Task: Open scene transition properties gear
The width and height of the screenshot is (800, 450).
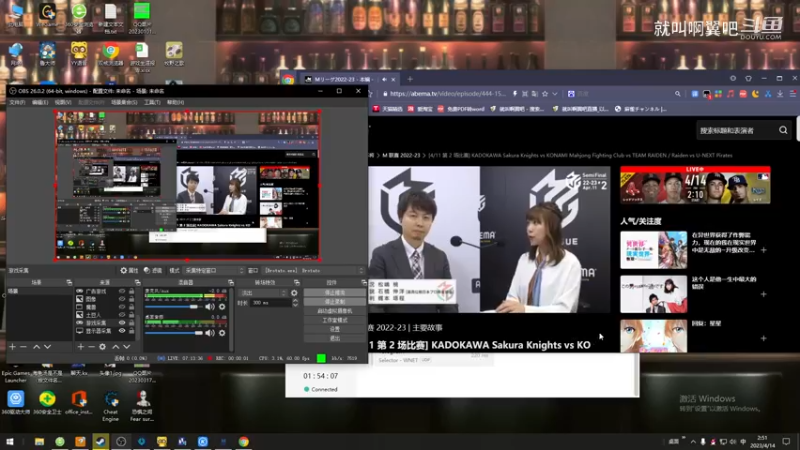Action: click(294, 293)
